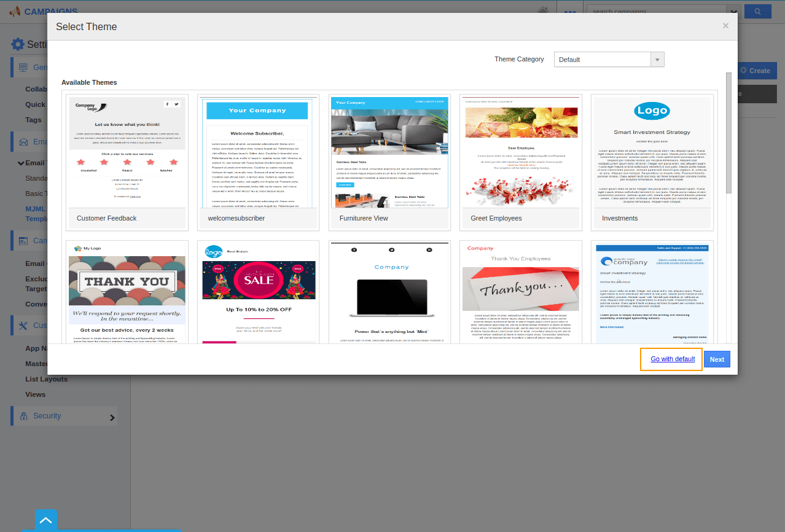Viewport: 785px width, 532px height.
Task: Click the Next button
Action: point(717,359)
